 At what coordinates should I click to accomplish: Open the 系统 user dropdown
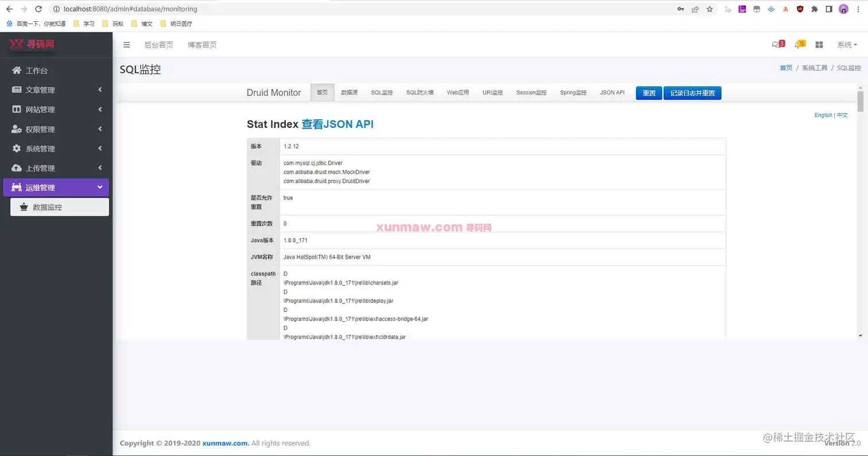pyautogui.click(x=847, y=45)
